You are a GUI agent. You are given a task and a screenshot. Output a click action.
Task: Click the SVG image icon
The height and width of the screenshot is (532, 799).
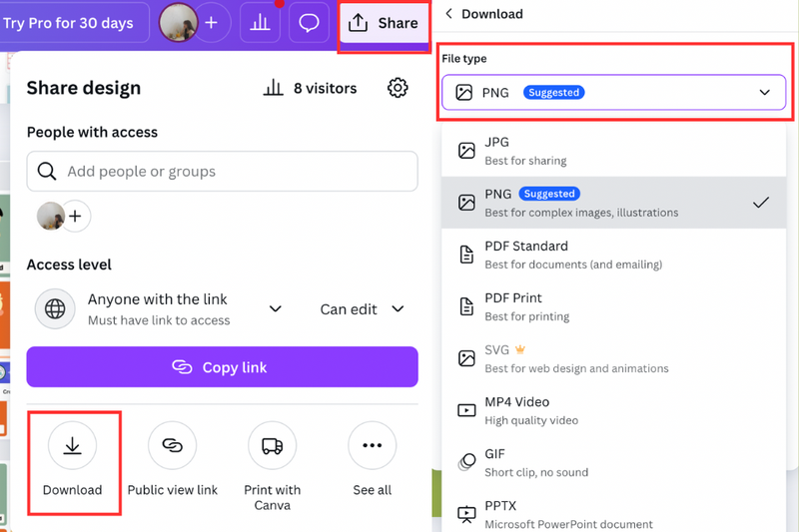click(x=466, y=358)
